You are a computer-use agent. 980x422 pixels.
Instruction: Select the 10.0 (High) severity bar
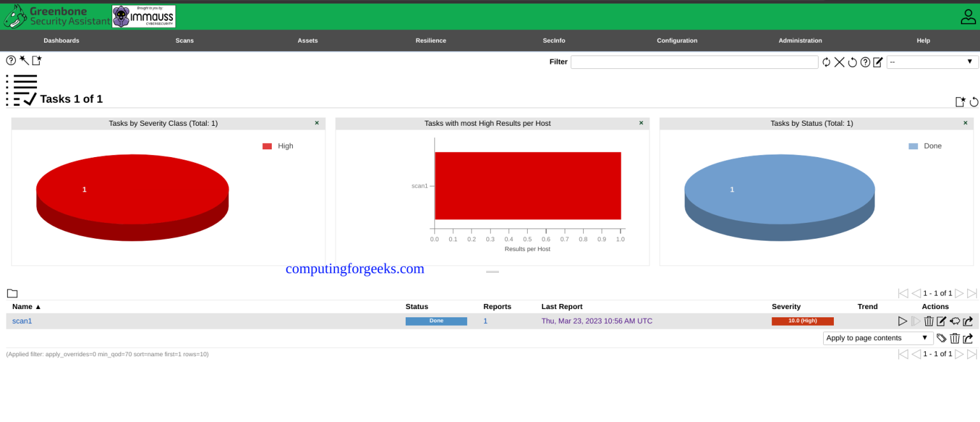click(x=802, y=320)
